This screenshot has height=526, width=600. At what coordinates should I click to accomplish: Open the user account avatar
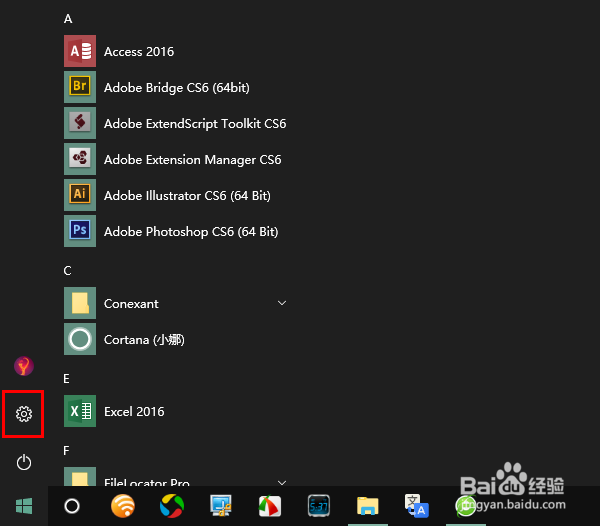[x=24, y=366]
